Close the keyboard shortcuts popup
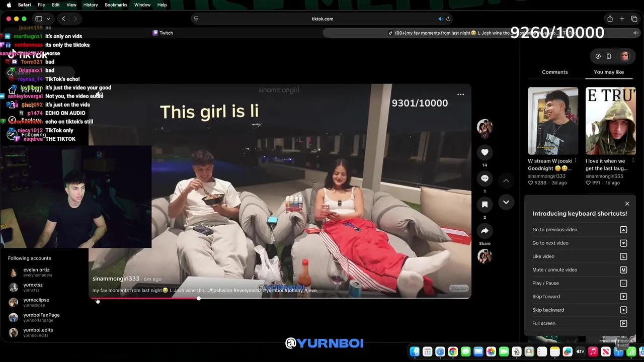644x362 pixels. coord(627,204)
